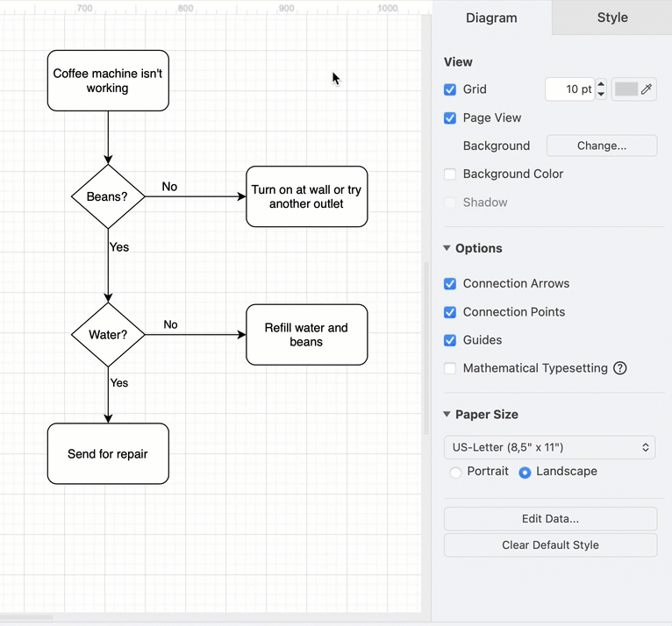Click the grid size 10 pt field
672x626 pixels.
(x=569, y=89)
